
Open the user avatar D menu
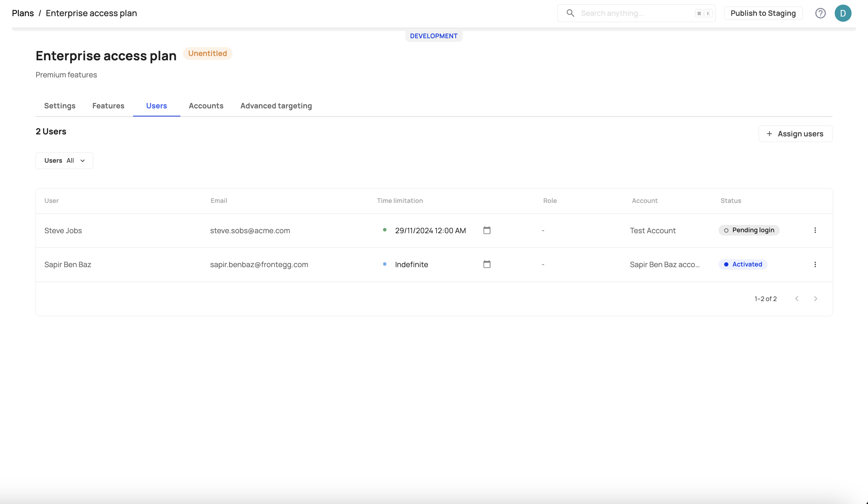pyautogui.click(x=843, y=13)
